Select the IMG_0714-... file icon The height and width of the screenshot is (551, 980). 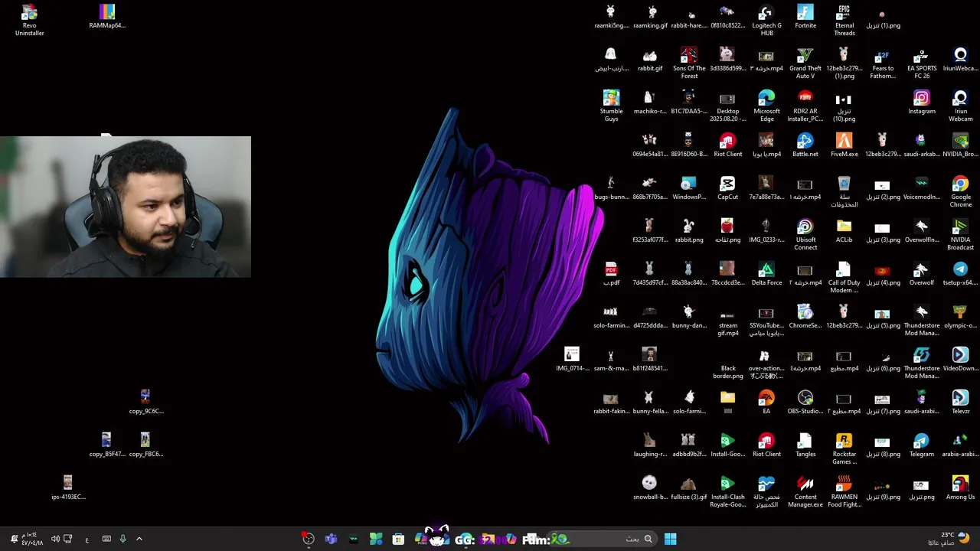pyautogui.click(x=572, y=360)
